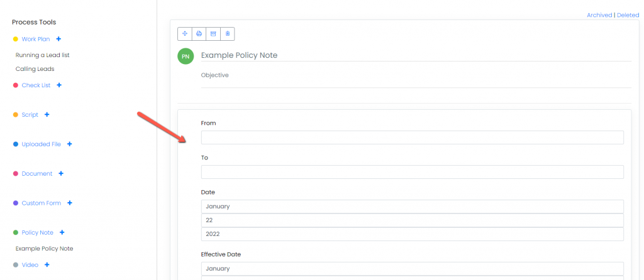Print the Example Policy Note
This screenshot has height=280, width=644.
pos(199,34)
